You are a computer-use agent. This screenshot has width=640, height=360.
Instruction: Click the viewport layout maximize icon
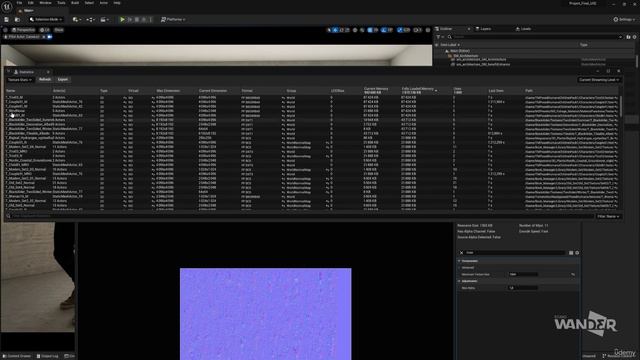(x=428, y=30)
